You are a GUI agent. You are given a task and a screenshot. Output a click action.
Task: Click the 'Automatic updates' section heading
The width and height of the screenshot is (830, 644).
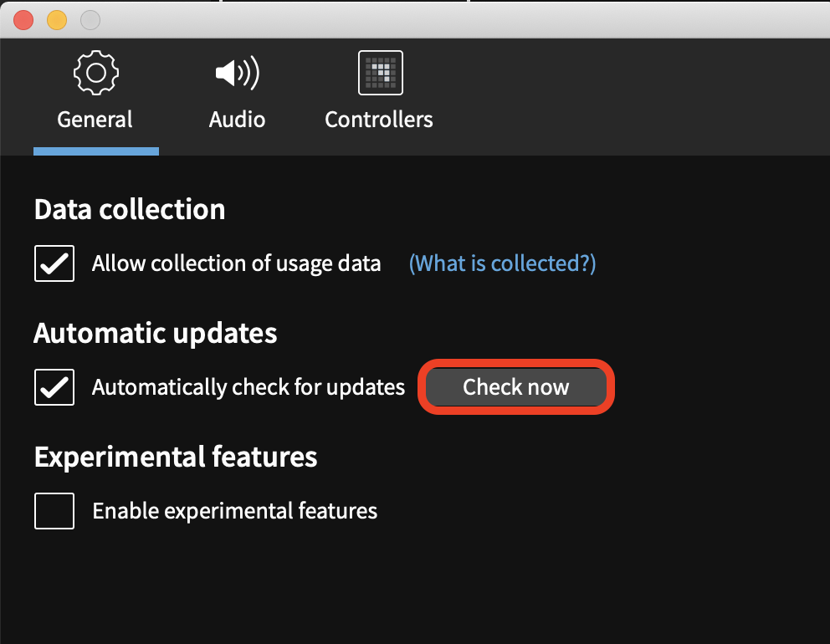click(x=156, y=334)
